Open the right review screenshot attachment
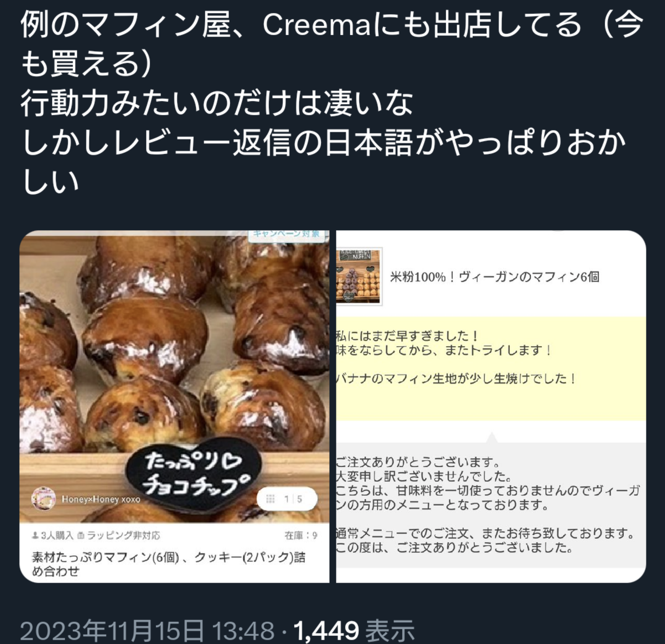665x644 pixels. tap(491, 407)
